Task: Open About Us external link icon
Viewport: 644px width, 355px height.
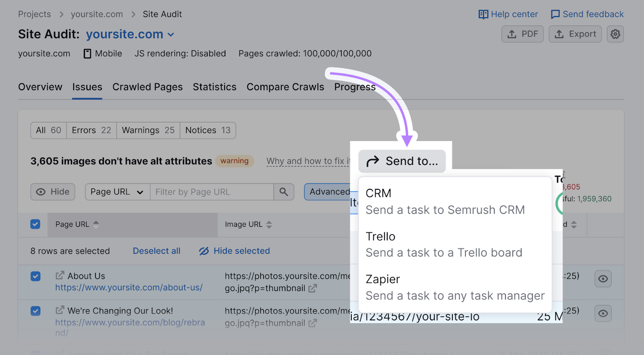Action: tap(60, 275)
